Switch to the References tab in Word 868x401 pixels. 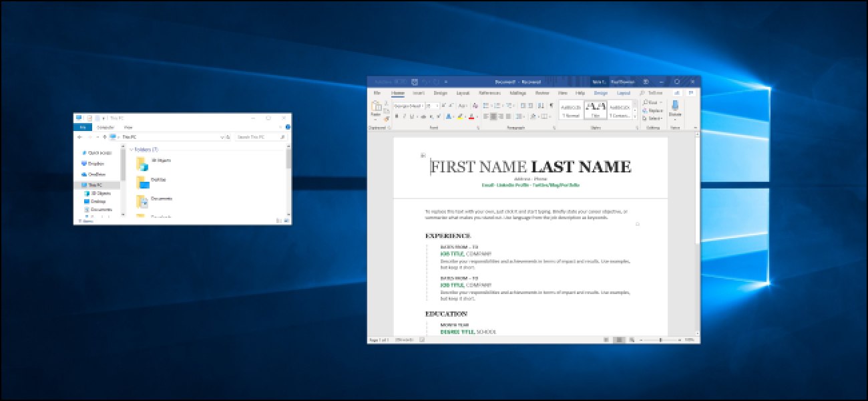[489, 93]
